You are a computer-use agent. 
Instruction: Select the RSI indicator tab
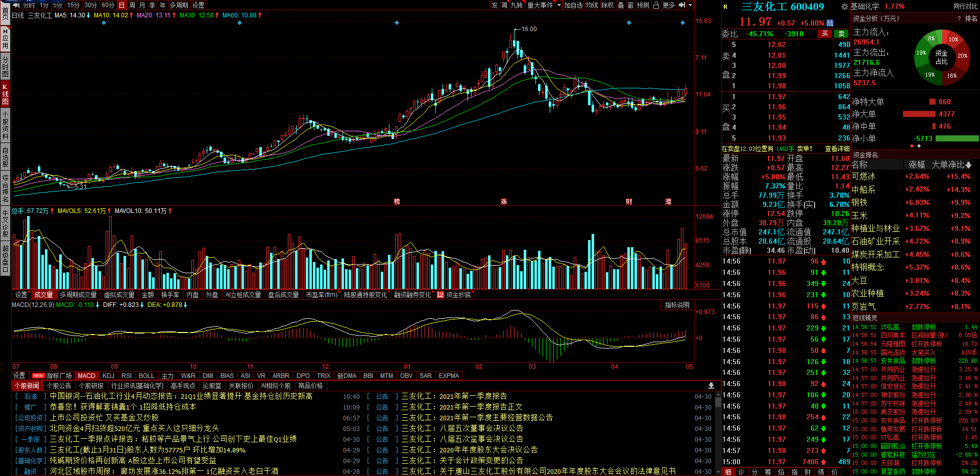coord(127,375)
